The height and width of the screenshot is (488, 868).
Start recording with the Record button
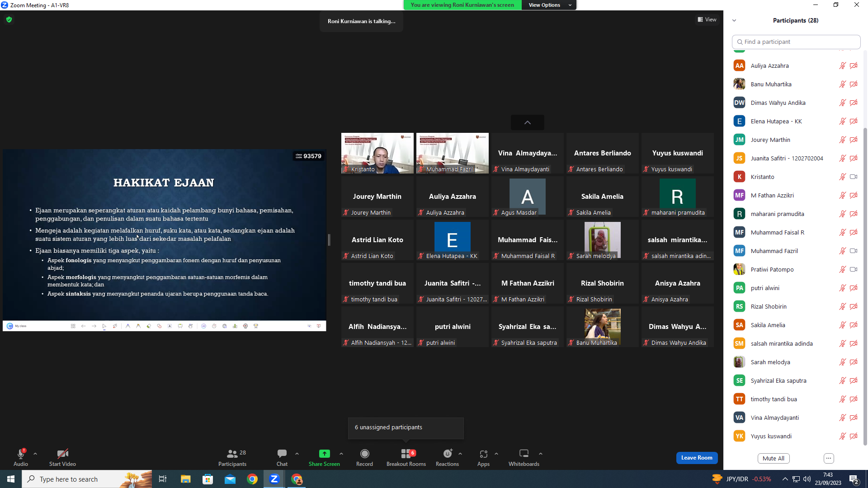click(364, 457)
